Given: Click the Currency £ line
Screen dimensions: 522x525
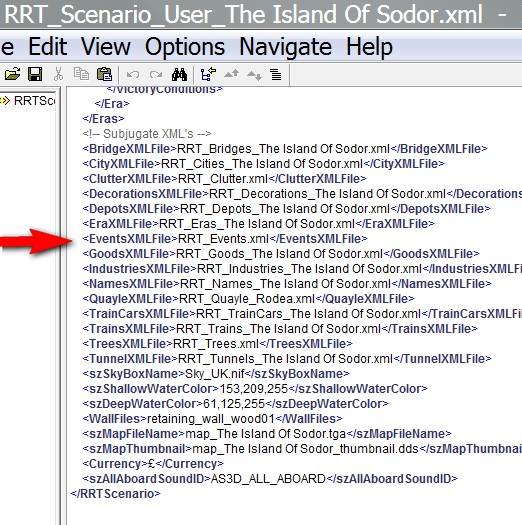Looking at the screenshot, I should click(x=153, y=464).
